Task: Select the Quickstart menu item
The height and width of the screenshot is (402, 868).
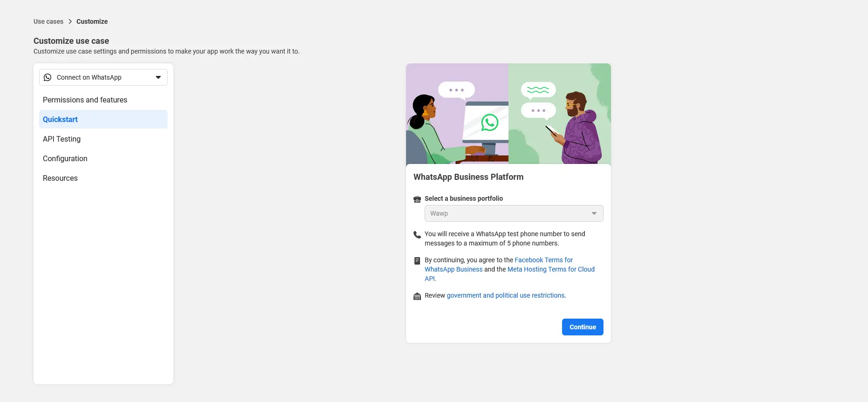Action: pyautogui.click(x=103, y=119)
